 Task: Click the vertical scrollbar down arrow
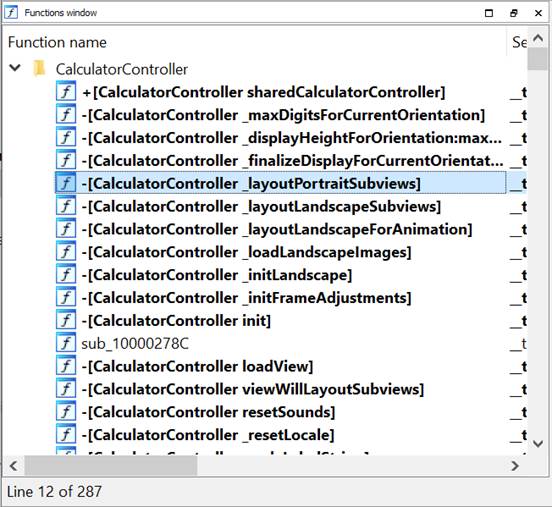click(x=538, y=443)
